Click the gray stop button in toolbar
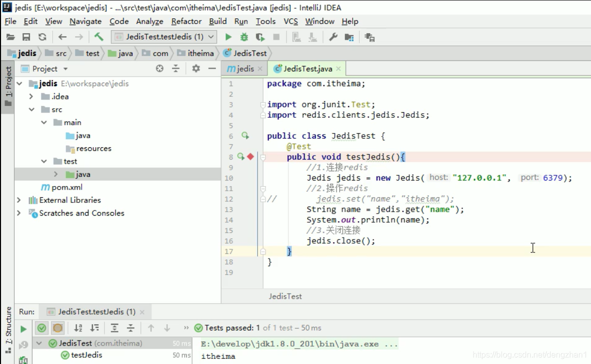The image size is (591, 364). click(276, 37)
